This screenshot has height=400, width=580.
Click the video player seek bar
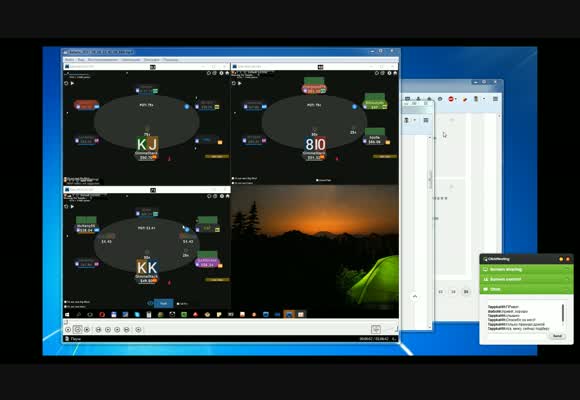(x=231, y=322)
